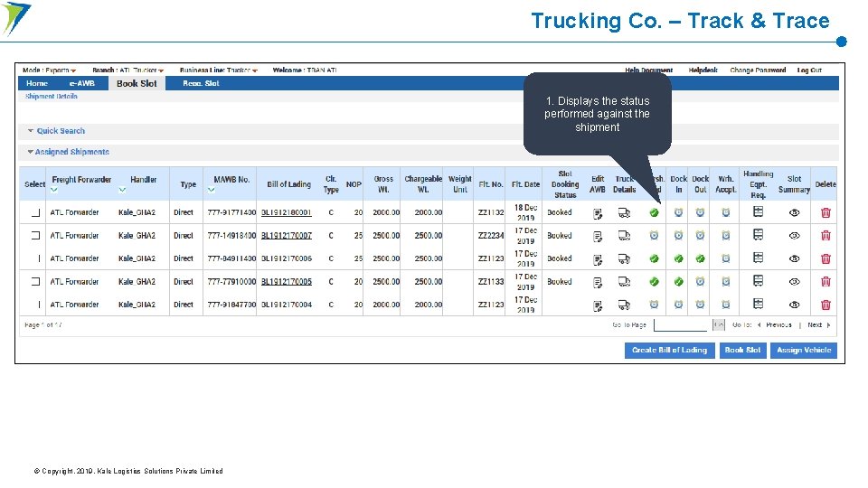Click Dock In clock icon for BL1912170007

click(679, 236)
